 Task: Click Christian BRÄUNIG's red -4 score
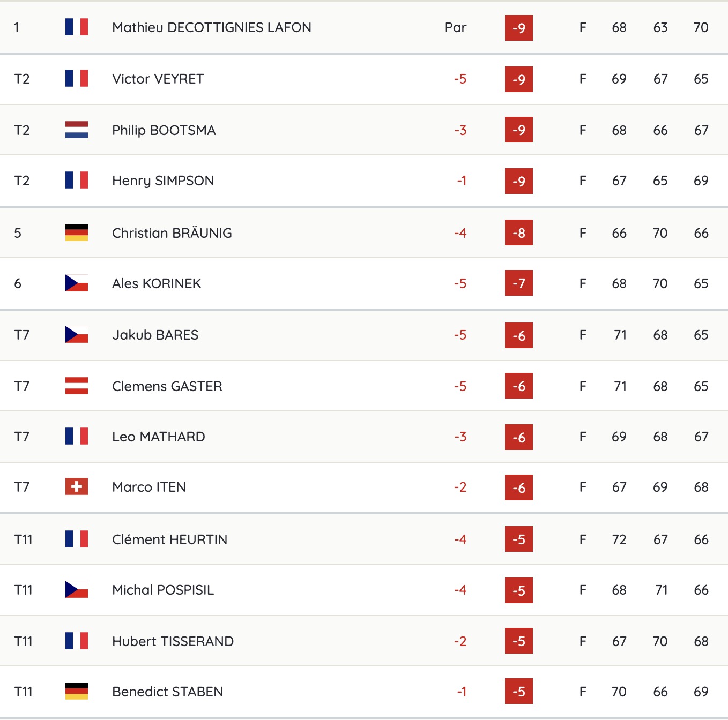(x=460, y=233)
